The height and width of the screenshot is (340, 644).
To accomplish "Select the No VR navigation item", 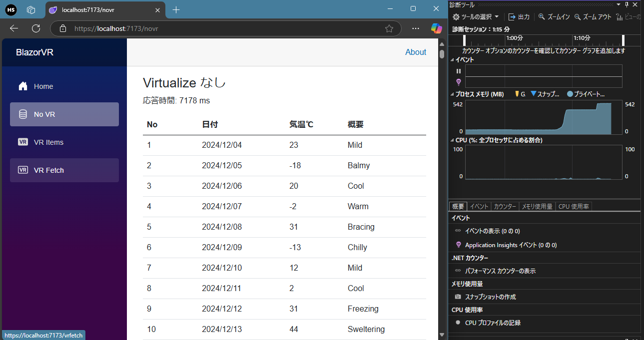I will coord(64,114).
